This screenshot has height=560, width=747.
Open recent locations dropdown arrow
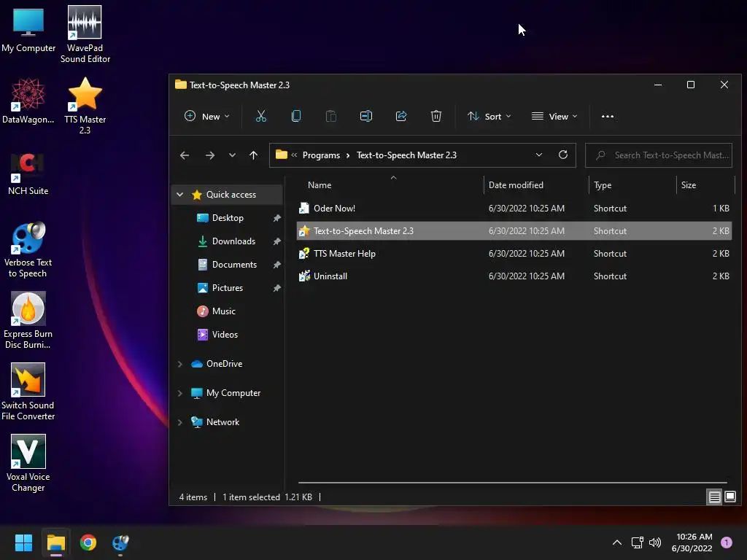coord(232,155)
